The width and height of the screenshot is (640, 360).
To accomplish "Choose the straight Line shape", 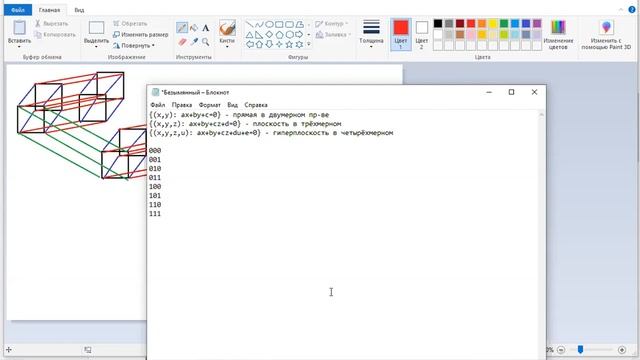I will click(249, 24).
